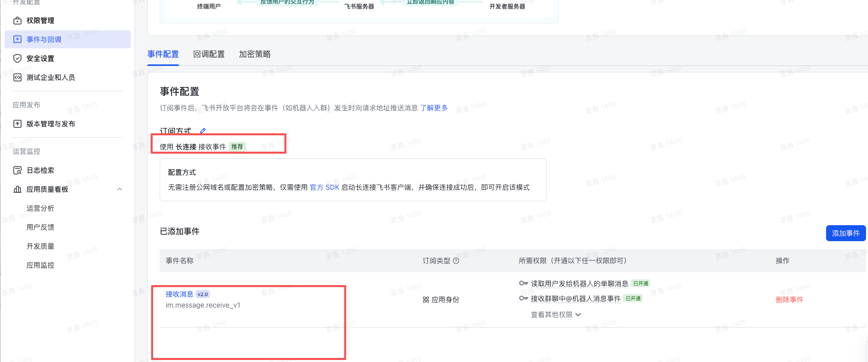Image resolution: width=868 pixels, height=362 pixels.
Task: Click the 应用质量看板 chart icon
Action: [x=17, y=189]
